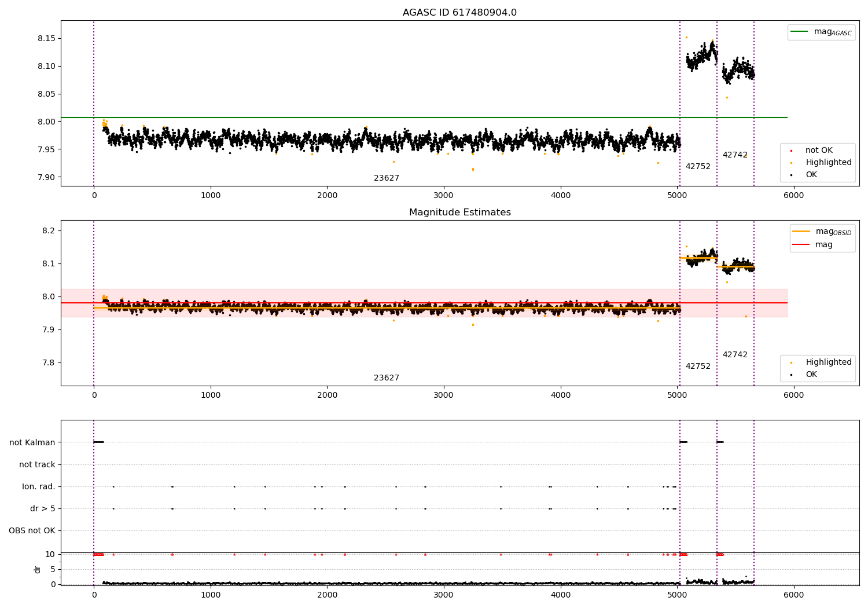Click the rotated "dr" y-axis label

[38, 569]
